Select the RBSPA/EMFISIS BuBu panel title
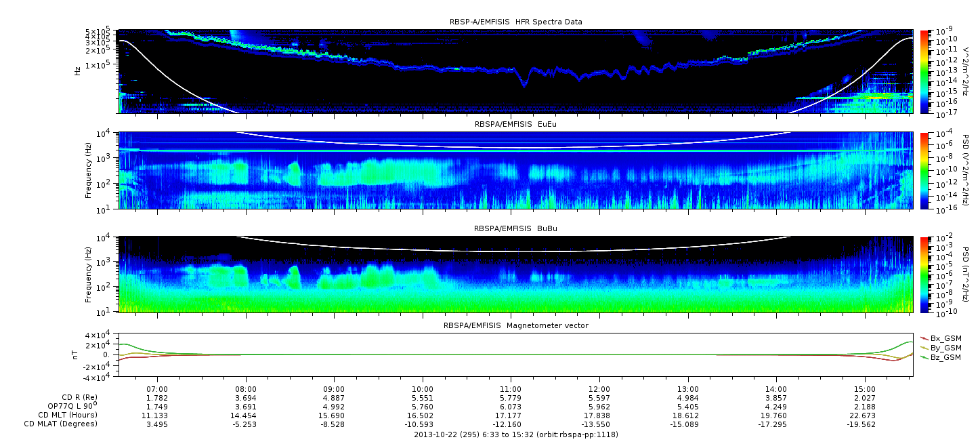Image resolution: width=980 pixels, height=446 pixels. (515, 228)
